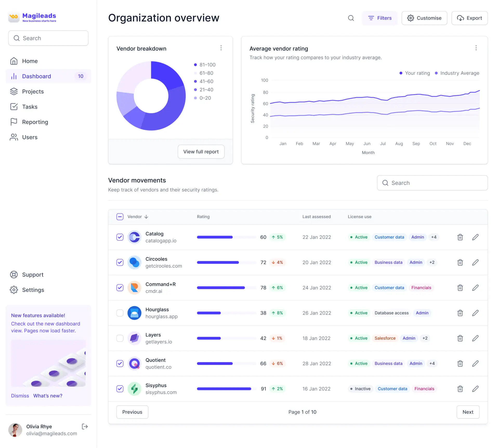Edit the Sisyphus vendor row
This screenshot has width=499, height=448.
(x=475, y=389)
